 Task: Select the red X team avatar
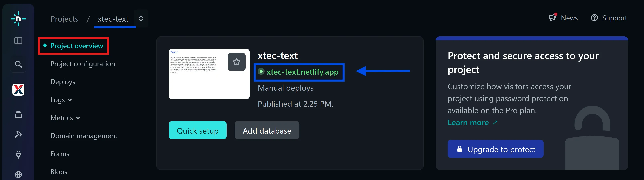pos(18,90)
